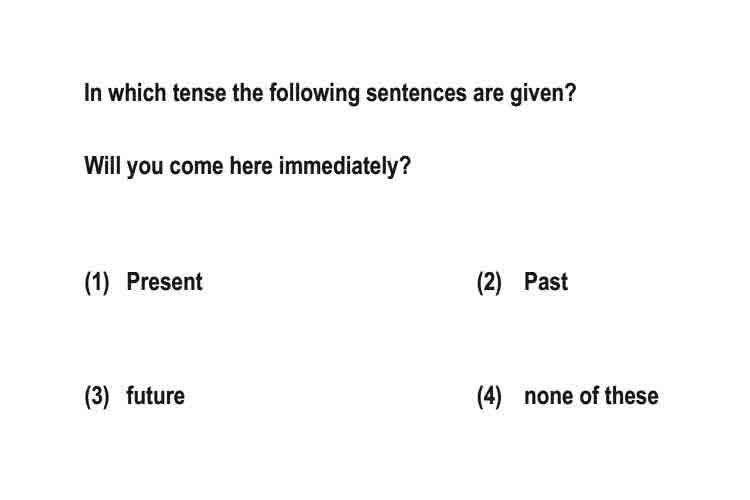The width and height of the screenshot is (750, 500).
Task: Click the word "come" in the sentence
Action: coord(196,167)
